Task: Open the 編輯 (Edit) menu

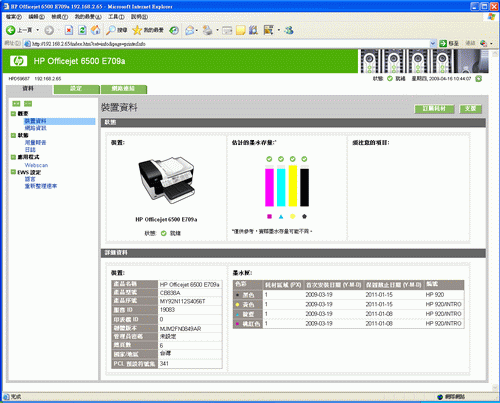Action: [36, 17]
